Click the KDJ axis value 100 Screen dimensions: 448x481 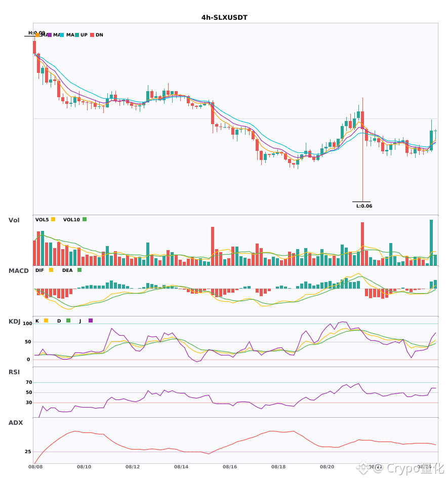(27, 324)
